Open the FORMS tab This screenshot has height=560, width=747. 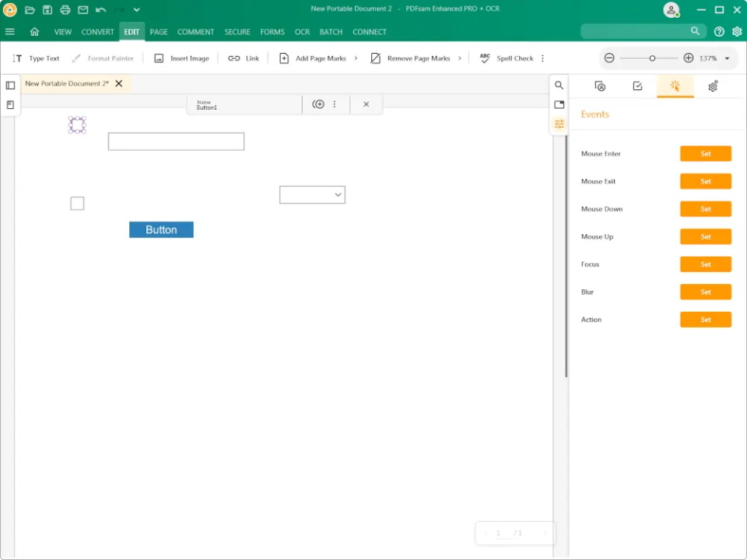[x=272, y=32]
